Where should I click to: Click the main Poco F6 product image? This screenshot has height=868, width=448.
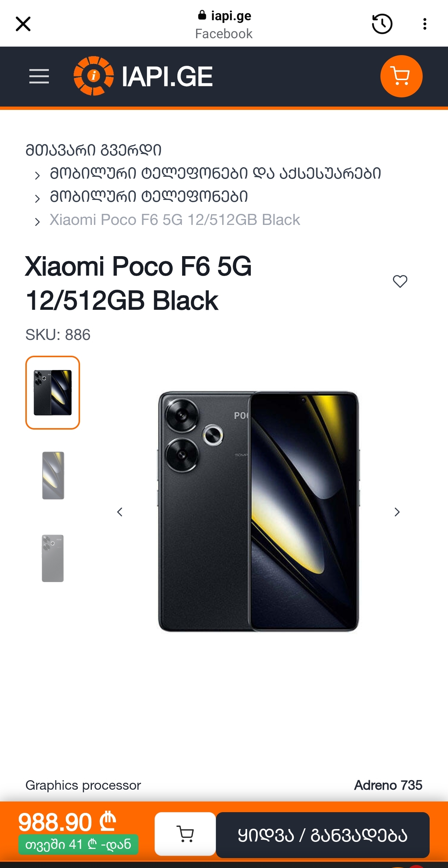coord(258,512)
